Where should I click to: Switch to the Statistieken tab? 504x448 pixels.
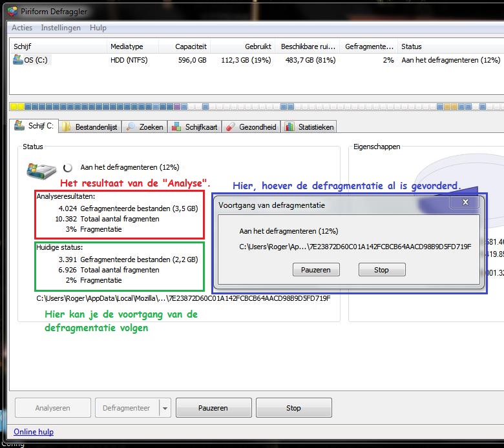pos(310,127)
